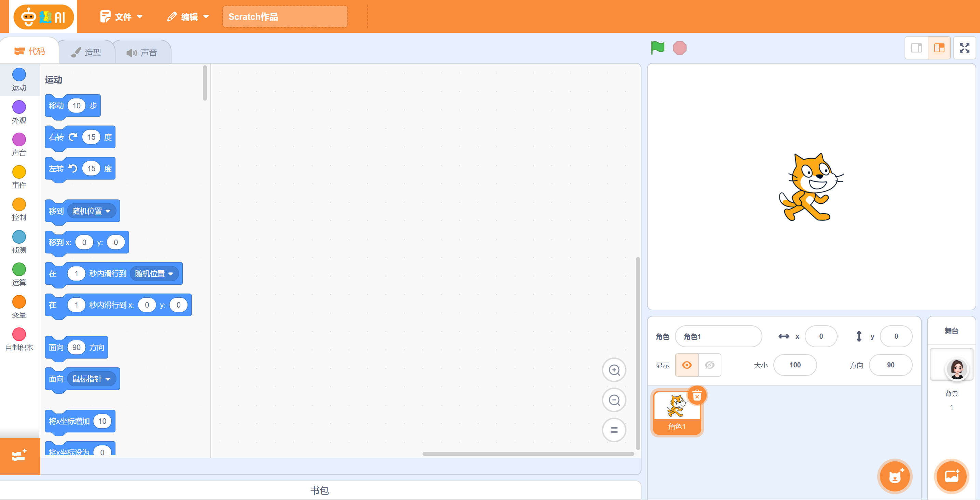Edit steps value 10 in 移动 block
This screenshot has height=500, width=980.
click(77, 106)
